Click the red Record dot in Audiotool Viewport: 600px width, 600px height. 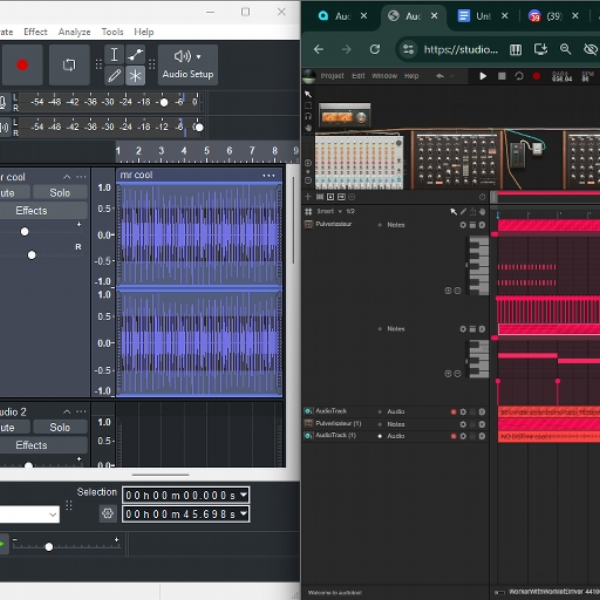click(x=536, y=76)
